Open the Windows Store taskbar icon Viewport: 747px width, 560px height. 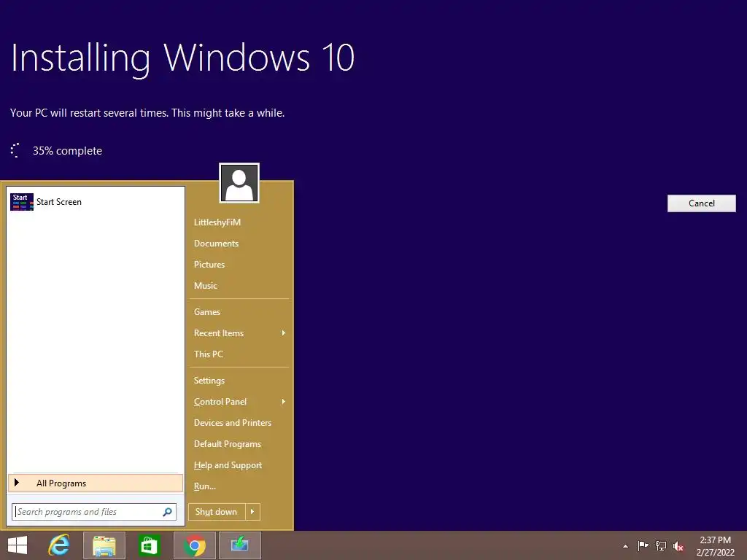pos(149,545)
